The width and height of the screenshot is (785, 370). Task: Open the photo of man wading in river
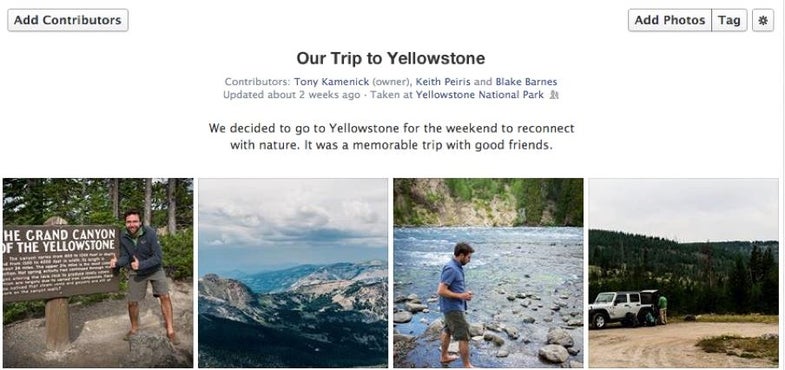[488, 273]
